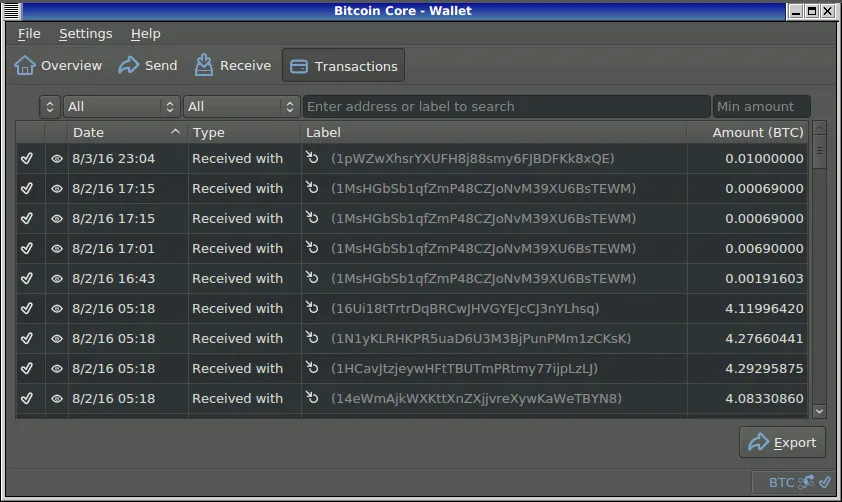
Task: Click the sync status checkmark in status bar
Action: tap(825, 482)
